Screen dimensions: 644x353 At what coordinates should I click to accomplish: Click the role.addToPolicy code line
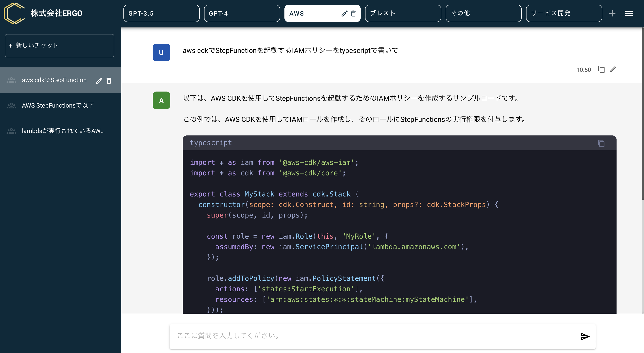(x=296, y=279)
